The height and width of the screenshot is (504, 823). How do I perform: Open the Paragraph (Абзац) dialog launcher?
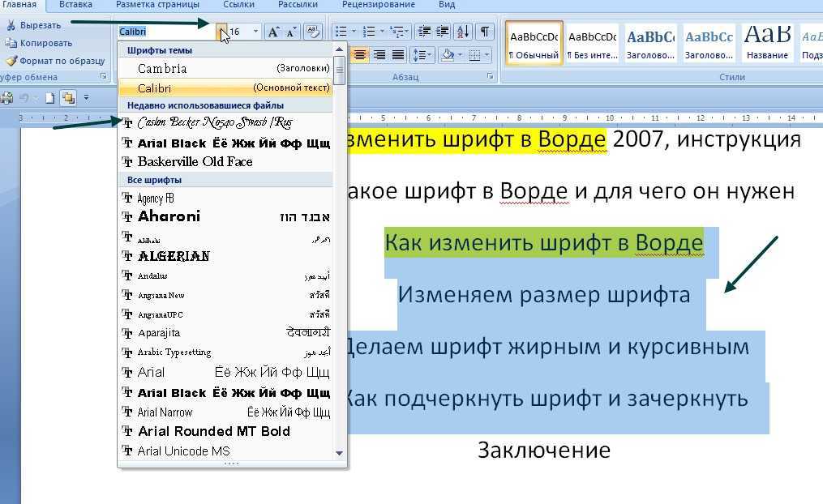(491, 76)
